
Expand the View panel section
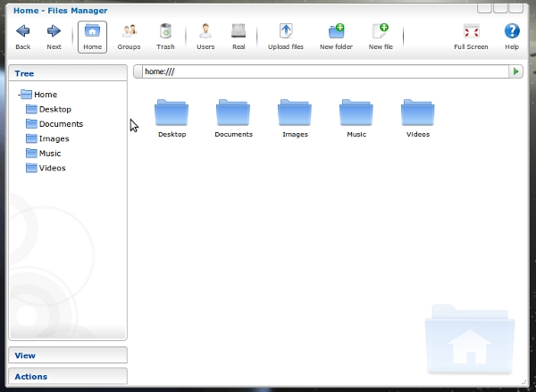[68, 355]
